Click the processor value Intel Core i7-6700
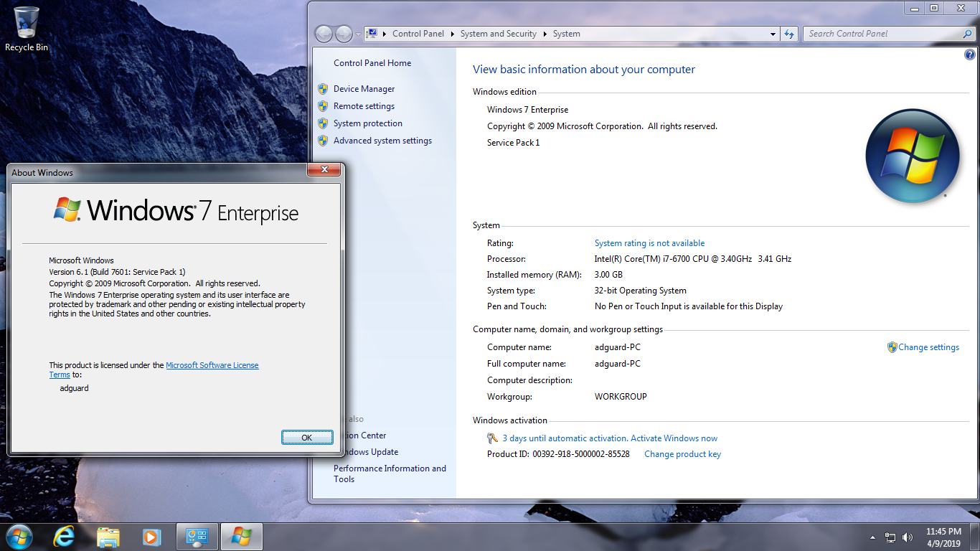The image size is (980, 551). 693,259
